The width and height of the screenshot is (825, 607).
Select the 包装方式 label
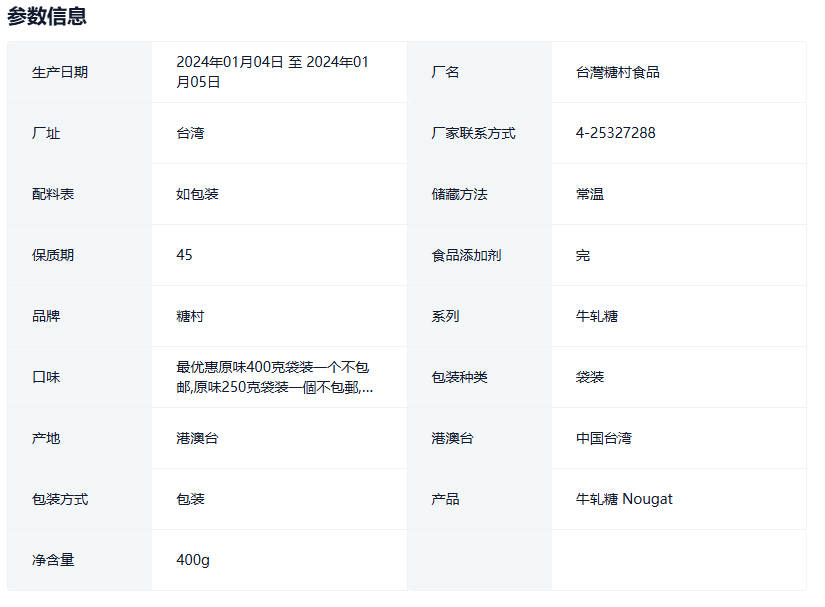tap(60, 499)
